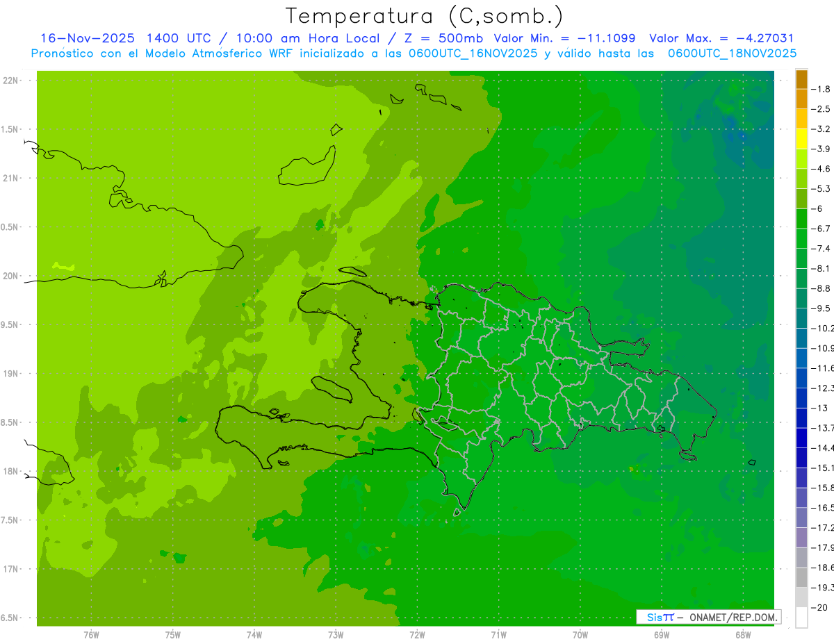Click the "19N" latitude tick label
Viewport: 834px width, 644px height.
[x=10, y=374]
